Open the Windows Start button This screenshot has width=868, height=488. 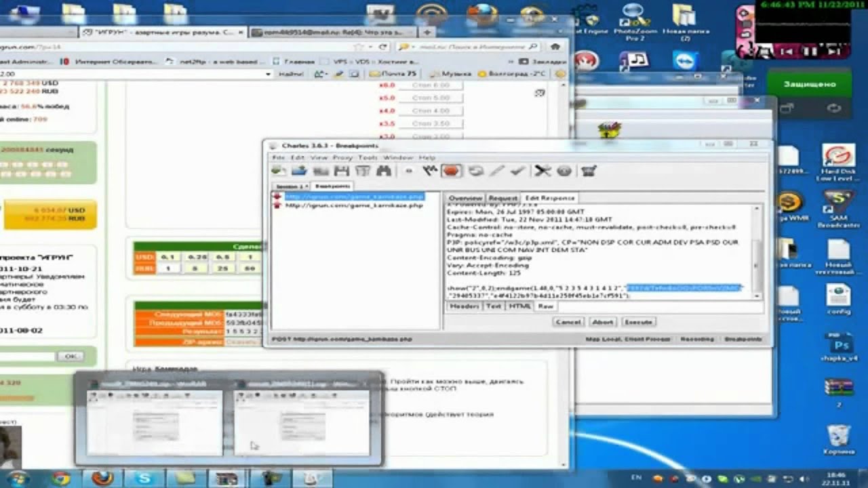coord(17,478)
